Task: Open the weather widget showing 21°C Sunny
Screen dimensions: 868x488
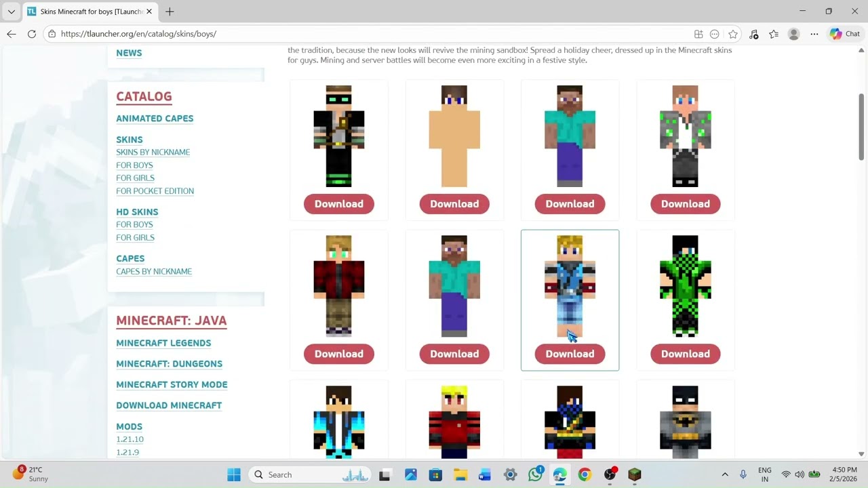Action: pyautogui.click(x=31, y=474)
